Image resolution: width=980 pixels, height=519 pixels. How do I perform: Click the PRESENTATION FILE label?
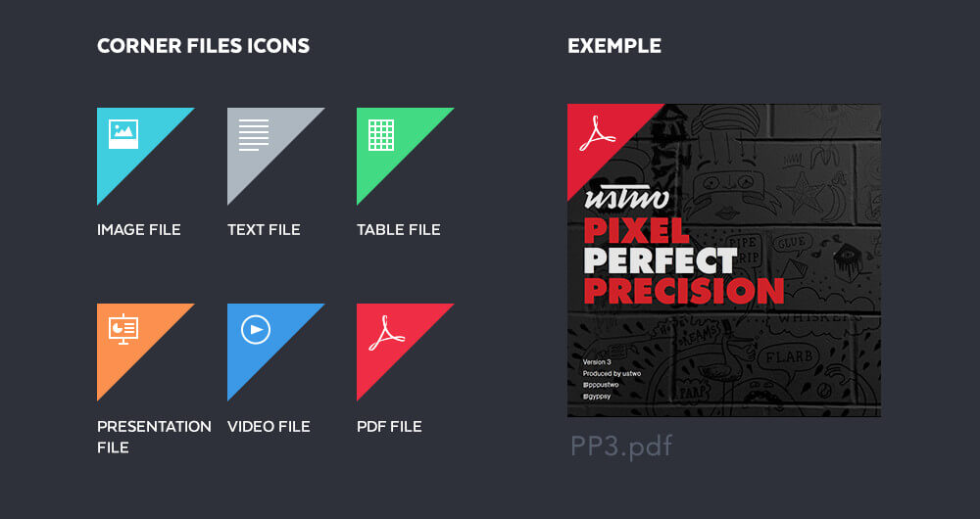154,437
